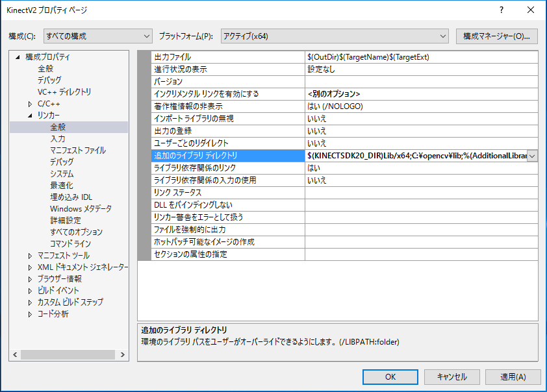The width and height of the screenshot is (547, 392).
Task: Open dropdown arrow for 追加のライブラリ ディレクトリ
Action: [x=532, y=156]
